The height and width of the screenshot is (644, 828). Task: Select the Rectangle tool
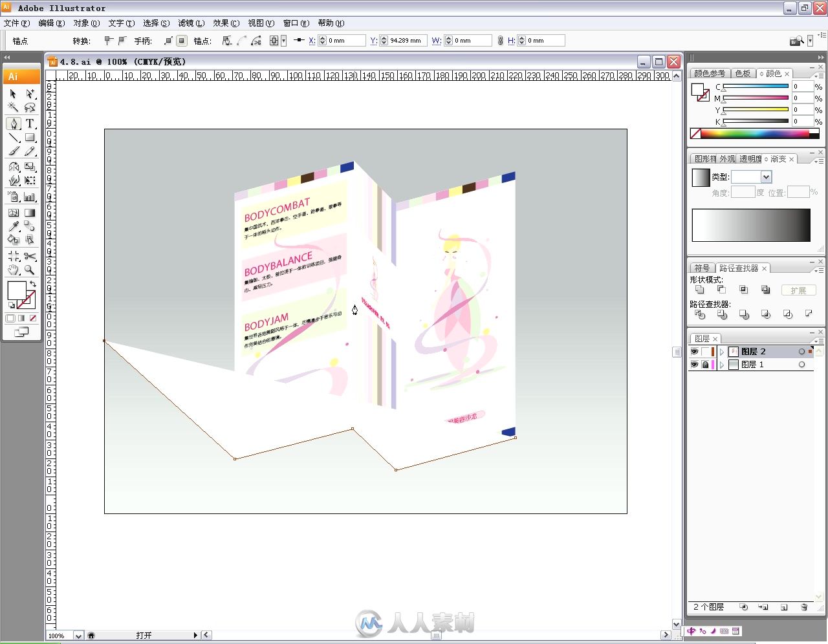pos(30,137)
